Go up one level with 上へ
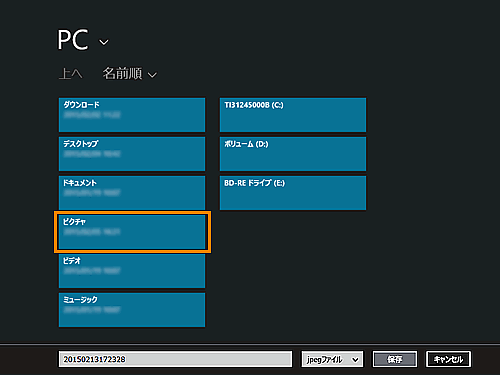 pyautogui.click(x=71, y=74)
